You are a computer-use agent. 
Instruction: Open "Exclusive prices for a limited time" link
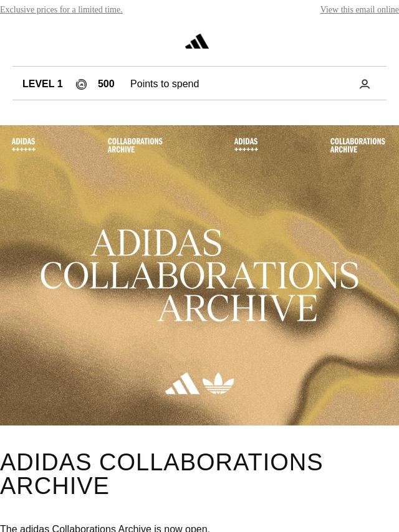[x=61, y=9]
